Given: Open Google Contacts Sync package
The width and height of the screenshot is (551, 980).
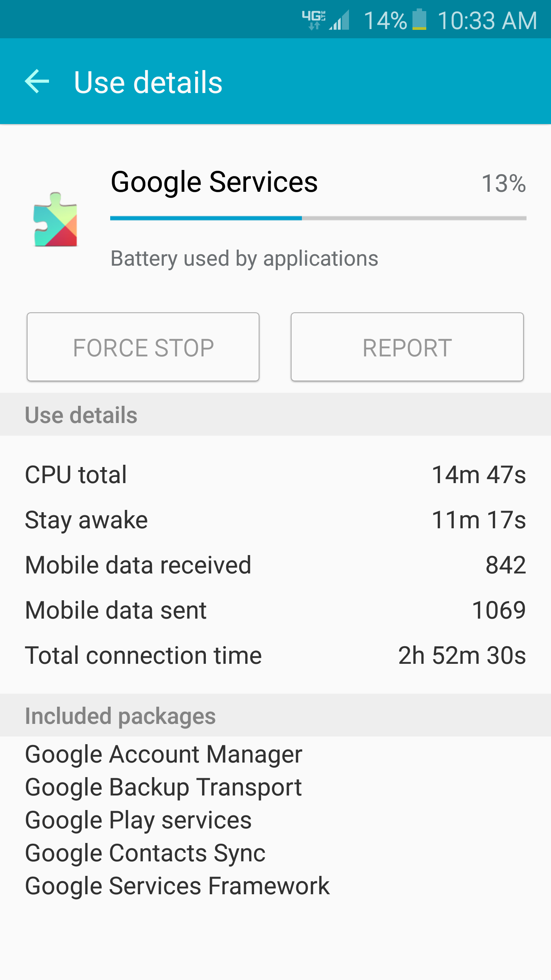Looking at the screenshot, I should [x=145, y=853].
